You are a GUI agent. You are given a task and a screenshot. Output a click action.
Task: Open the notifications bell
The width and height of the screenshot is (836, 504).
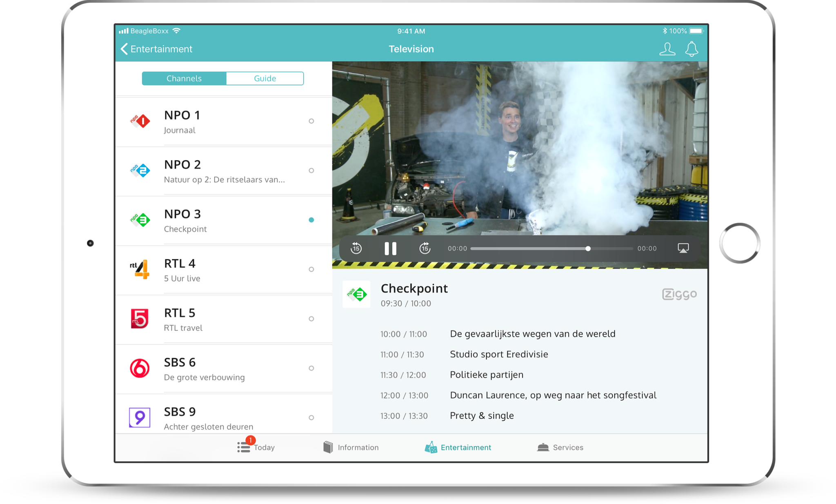[691, 49]
